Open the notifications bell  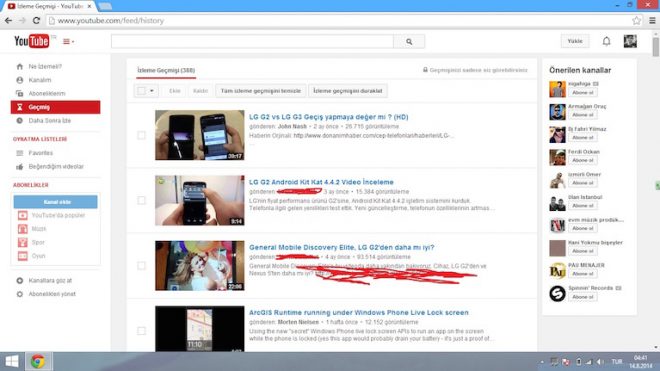(x=606, y=41)
